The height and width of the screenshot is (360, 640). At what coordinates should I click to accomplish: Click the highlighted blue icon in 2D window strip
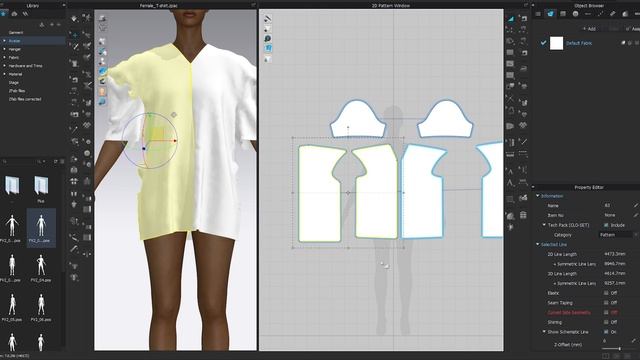pyautogui.click(x=268, y=49)
